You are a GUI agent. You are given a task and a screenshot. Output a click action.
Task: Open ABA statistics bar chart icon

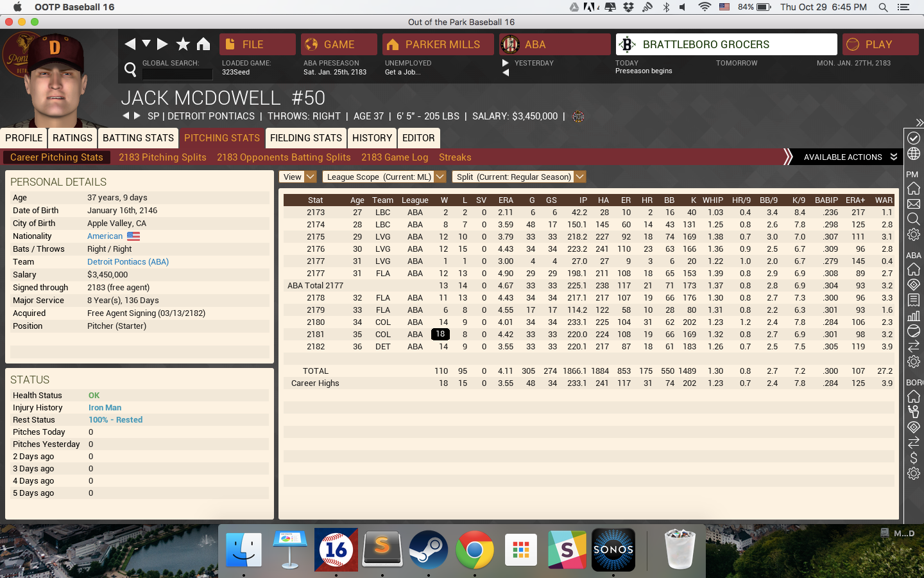click(914, 315)
